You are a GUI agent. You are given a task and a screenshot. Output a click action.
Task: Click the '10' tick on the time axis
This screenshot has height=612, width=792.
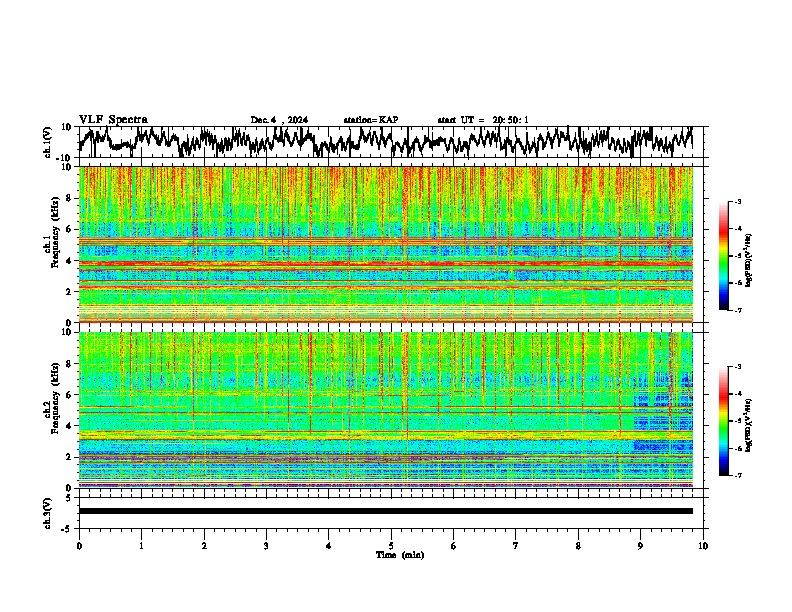(x=703, y=546)
